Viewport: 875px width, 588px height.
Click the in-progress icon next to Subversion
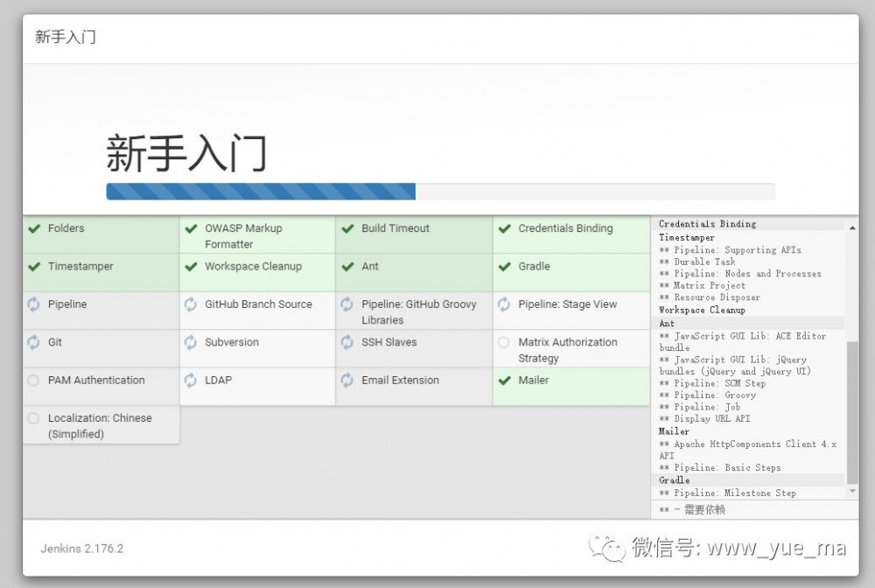pos(191,342)
